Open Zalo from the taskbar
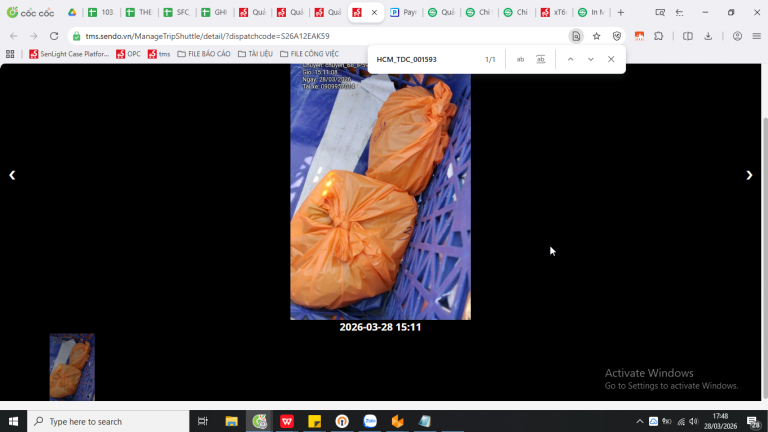This screenshot has width=768, height=432. pyautogui.click(x=370, y=421)
